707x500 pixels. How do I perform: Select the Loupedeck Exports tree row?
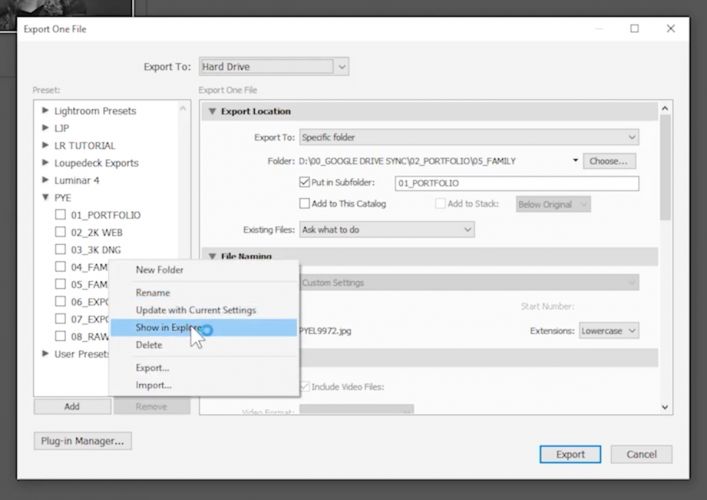[96, 163]
